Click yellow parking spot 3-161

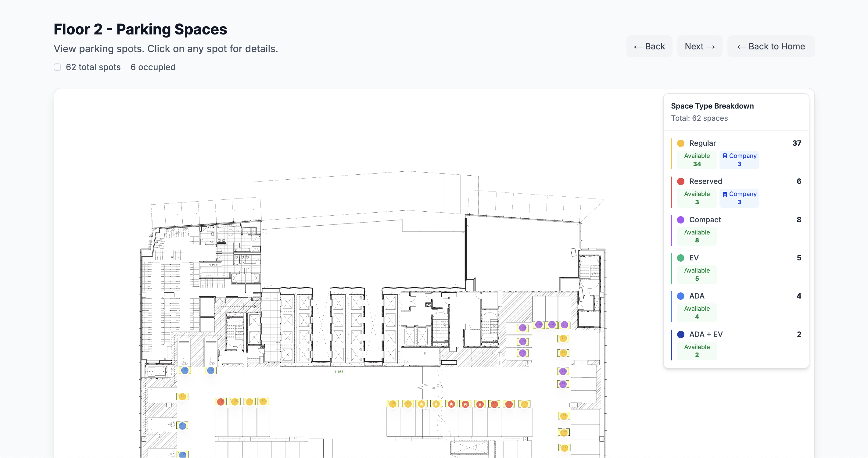point(393,403)
